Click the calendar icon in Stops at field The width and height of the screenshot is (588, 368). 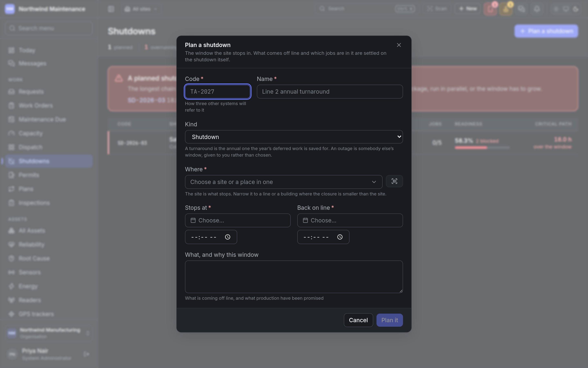pos(193,220)
